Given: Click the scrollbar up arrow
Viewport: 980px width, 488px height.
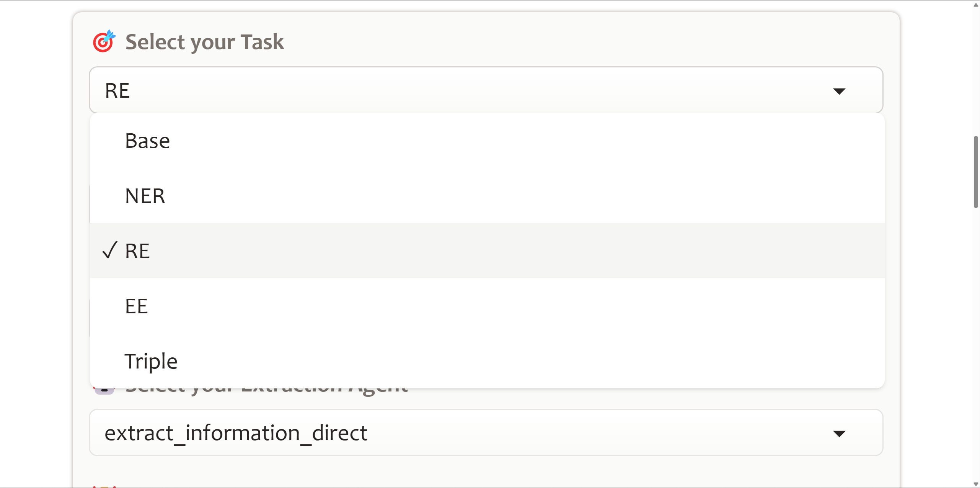Looking at the screenshot, I should point(976,5).
